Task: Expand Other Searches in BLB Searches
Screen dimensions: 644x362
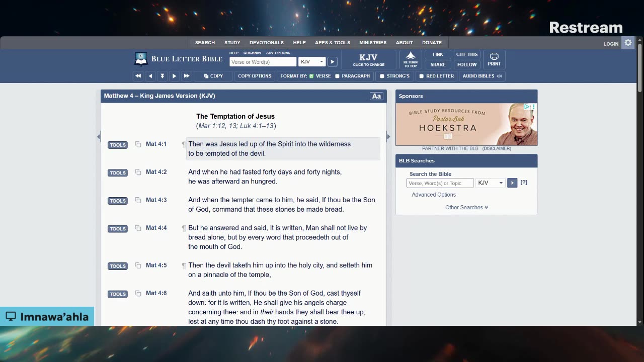Action: [466, 207]
